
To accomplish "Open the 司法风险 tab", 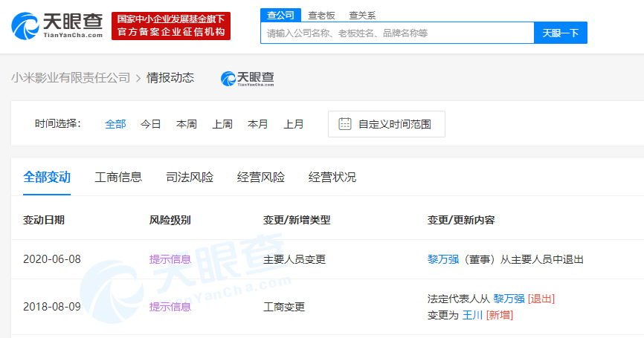I will [x=190, y=178].
